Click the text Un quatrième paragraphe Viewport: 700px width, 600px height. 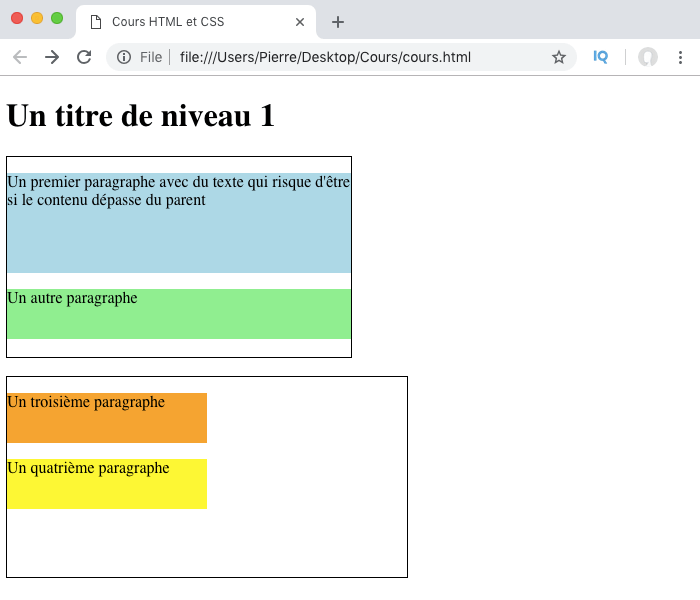pyautogui.click(x=88, y=468)
